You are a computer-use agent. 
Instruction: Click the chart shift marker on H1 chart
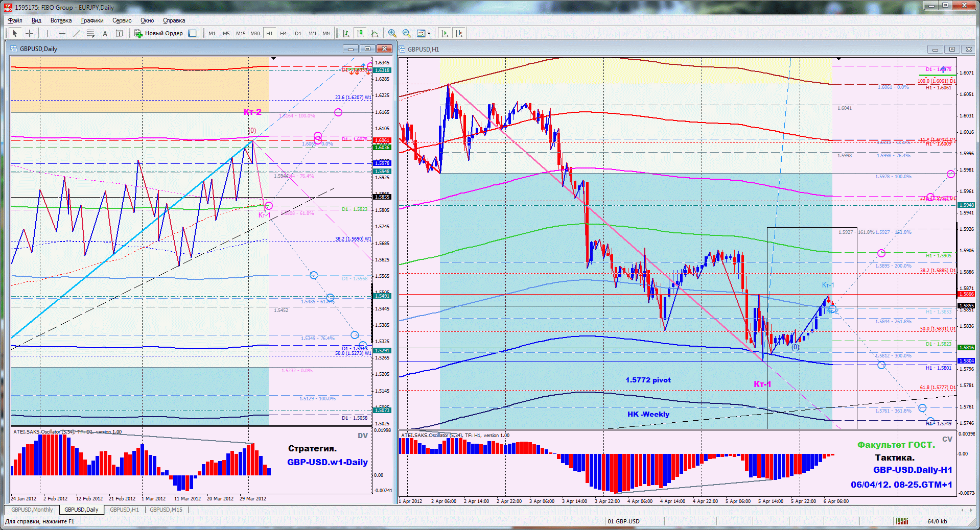point(838,59)
